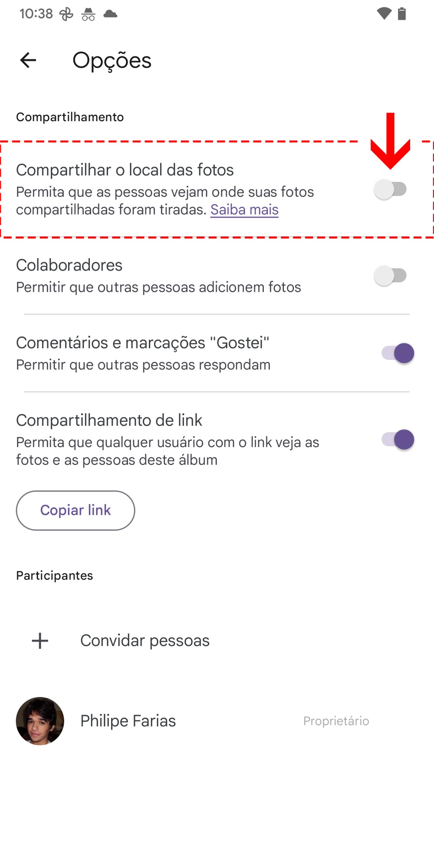
Task: Tap Philipe Farias profile photo
Action: point(40,721)
